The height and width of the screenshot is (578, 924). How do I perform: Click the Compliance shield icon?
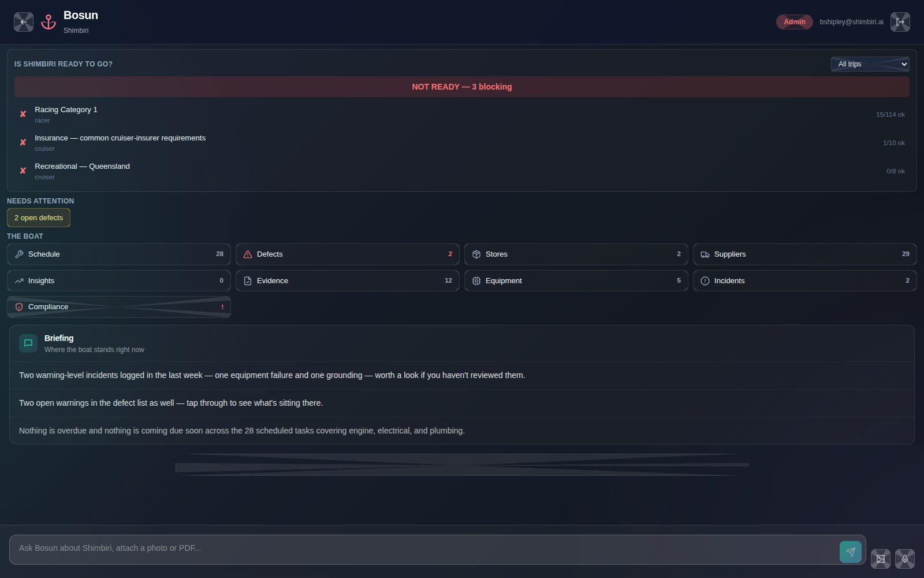click(x=19, y=307)
